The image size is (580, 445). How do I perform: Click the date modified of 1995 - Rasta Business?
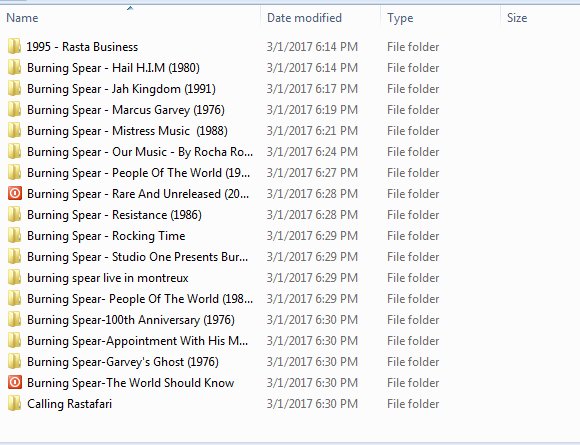coord(312,47)
